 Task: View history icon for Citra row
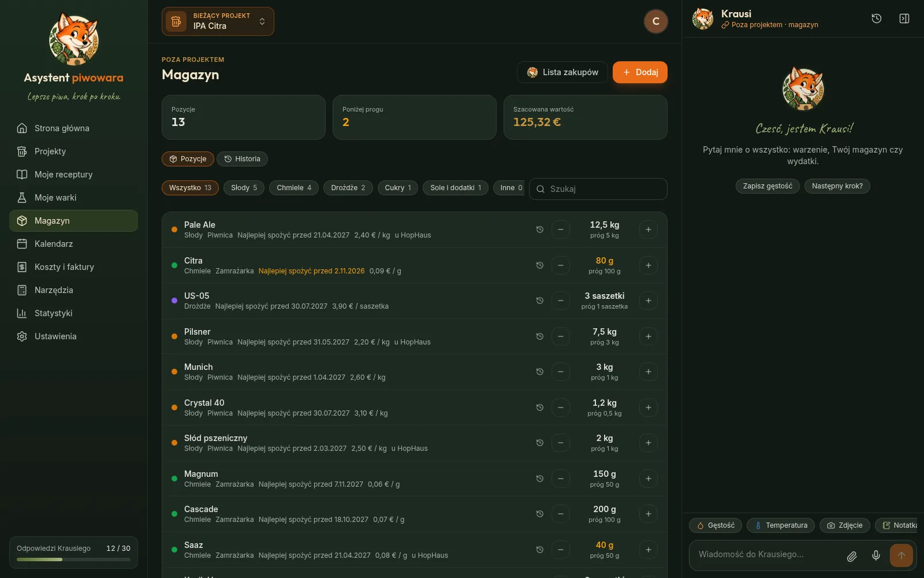pos(540,265)
